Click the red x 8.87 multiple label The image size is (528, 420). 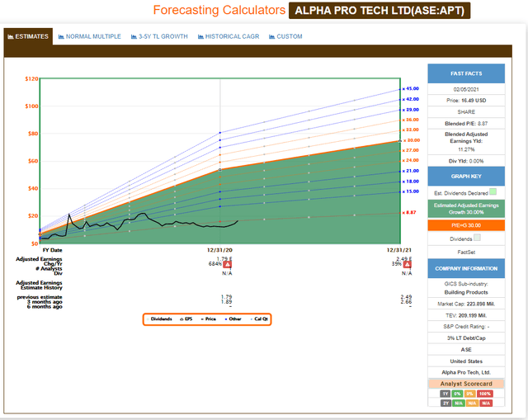[x=409, y=213]
